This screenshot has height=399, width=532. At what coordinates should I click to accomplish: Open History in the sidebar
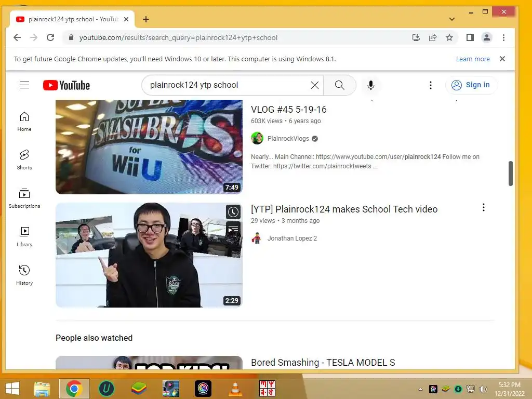point(24,275)
